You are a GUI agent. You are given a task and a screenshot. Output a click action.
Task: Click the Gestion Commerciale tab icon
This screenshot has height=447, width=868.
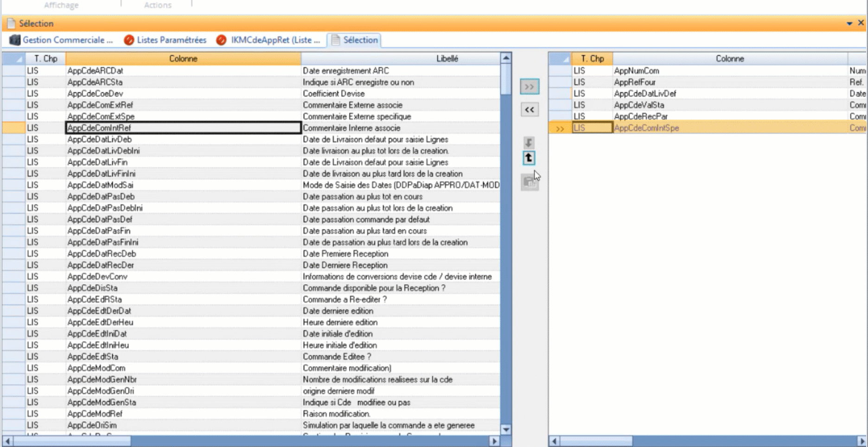15,40
